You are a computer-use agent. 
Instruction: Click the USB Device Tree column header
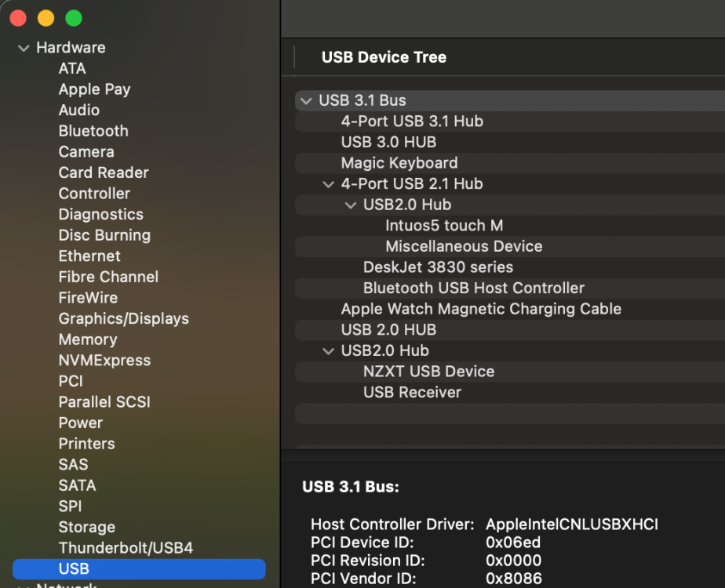[x=384, y=57]
